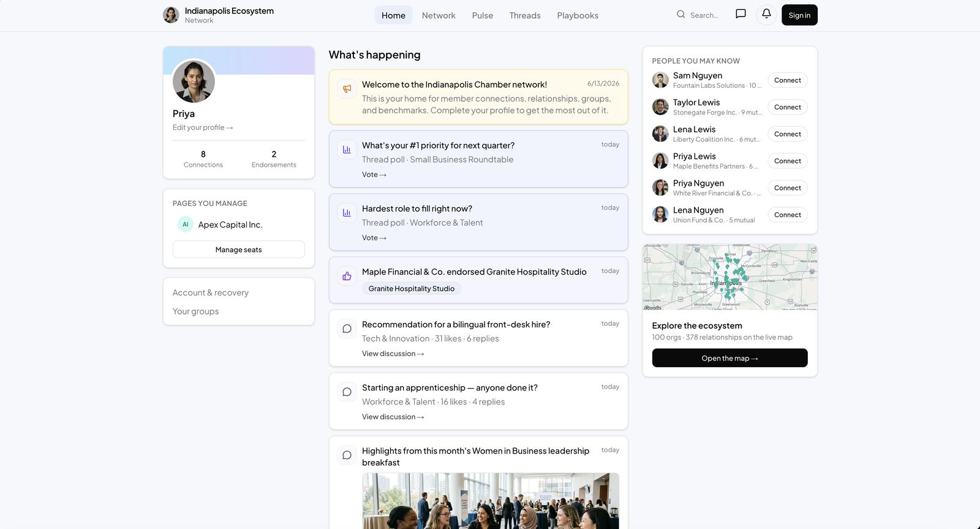View discussion for bilingual front-desk hire
The image size is (980, 529).
pos(393,354)
